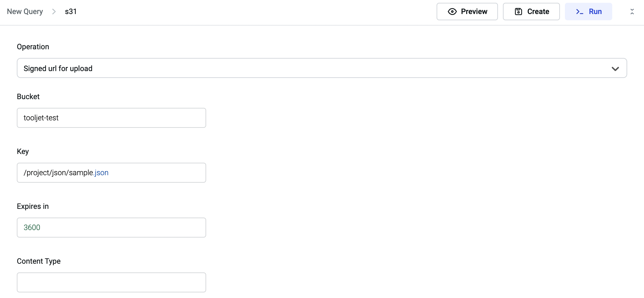Click the terminal prompt icon beside Run

point(580,12)
